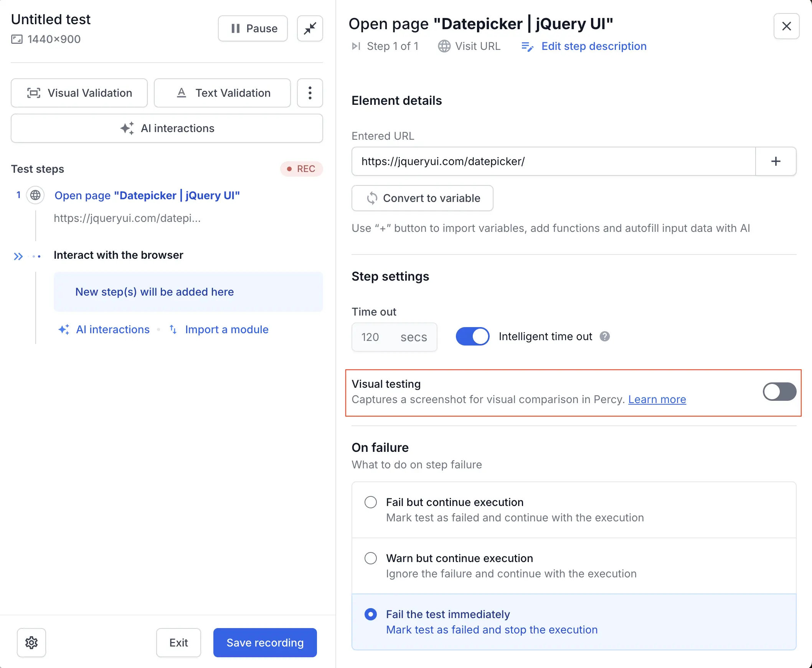Open Visual Validation option
Screen dimensions: 812x668
[79, 93]
